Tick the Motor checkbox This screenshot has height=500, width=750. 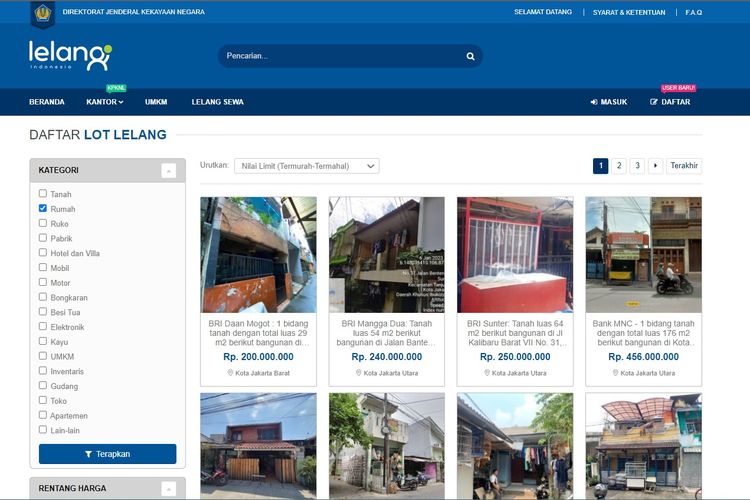point(43,282)
